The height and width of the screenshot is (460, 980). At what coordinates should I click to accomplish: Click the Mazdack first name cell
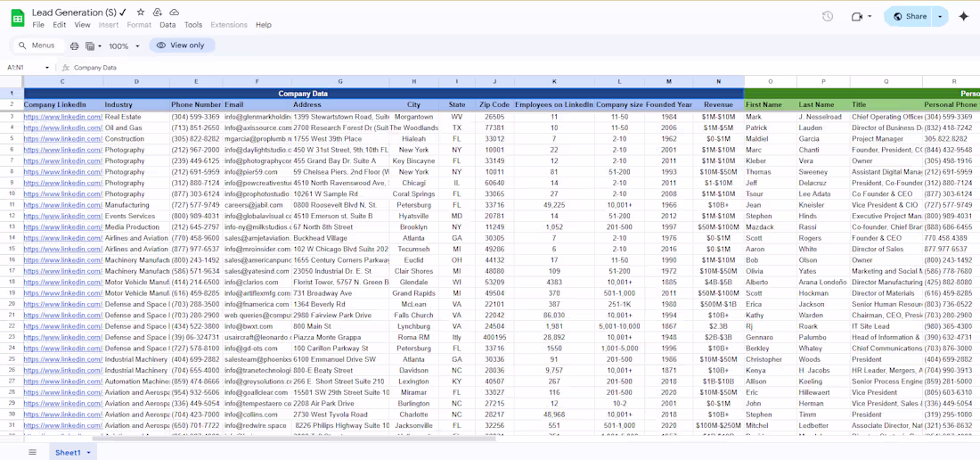tap(770, 227)
